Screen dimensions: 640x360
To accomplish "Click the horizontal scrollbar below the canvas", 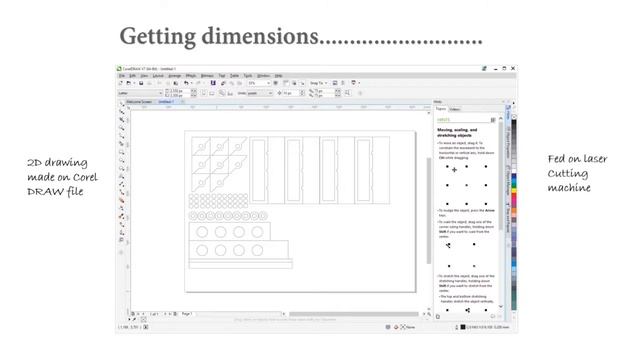I will coord(354,314).
